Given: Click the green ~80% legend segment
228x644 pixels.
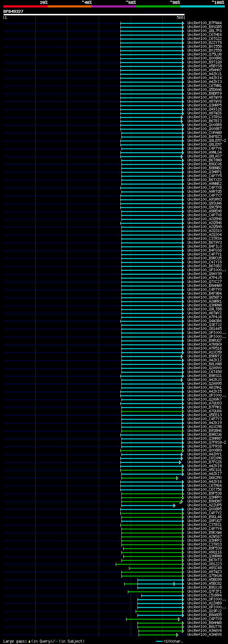Looking at the screenshot, I should [158, 6].
